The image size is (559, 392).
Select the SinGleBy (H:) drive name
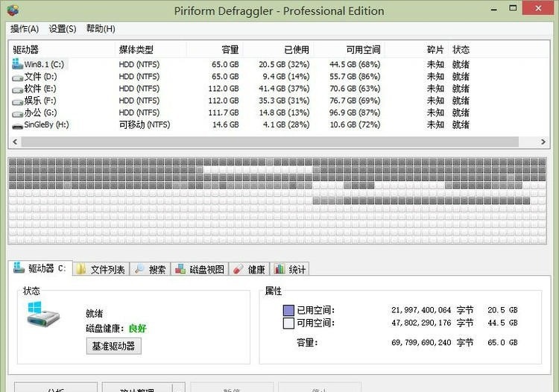tap(46, 124)
